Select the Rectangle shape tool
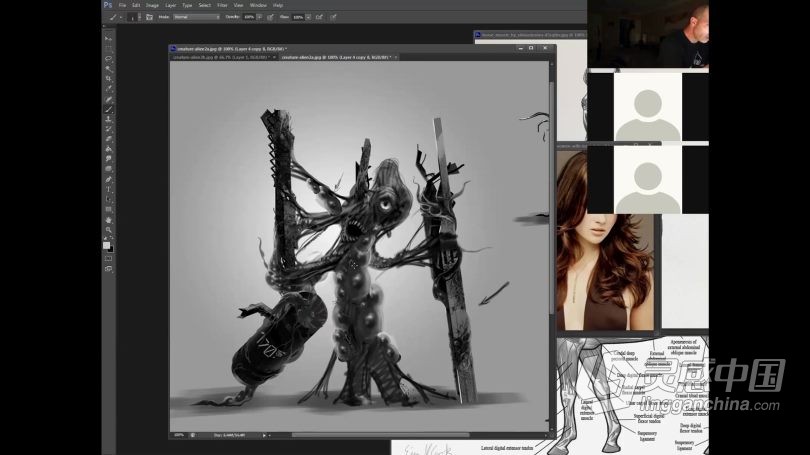 click(x=108, y=210)
